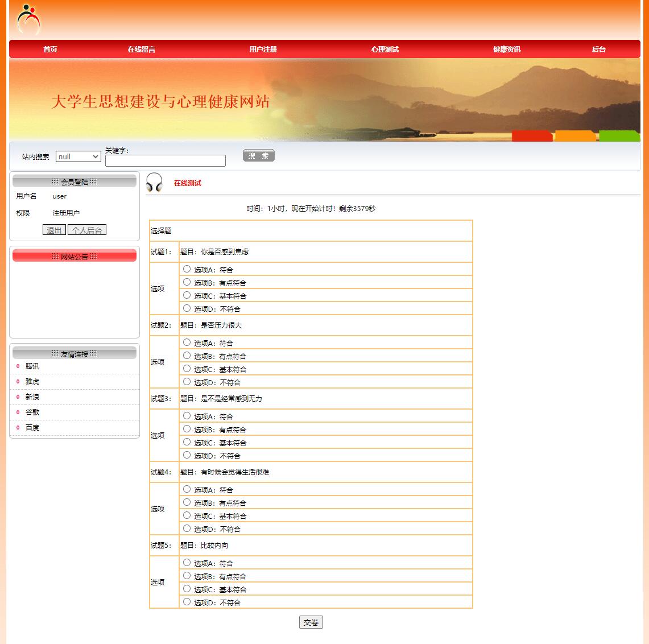Image resolution: width=649 pixels, height=644 pixels.
Task: Choose 选项D: 不符合 for question 试题2
Action: click(187, 381)
